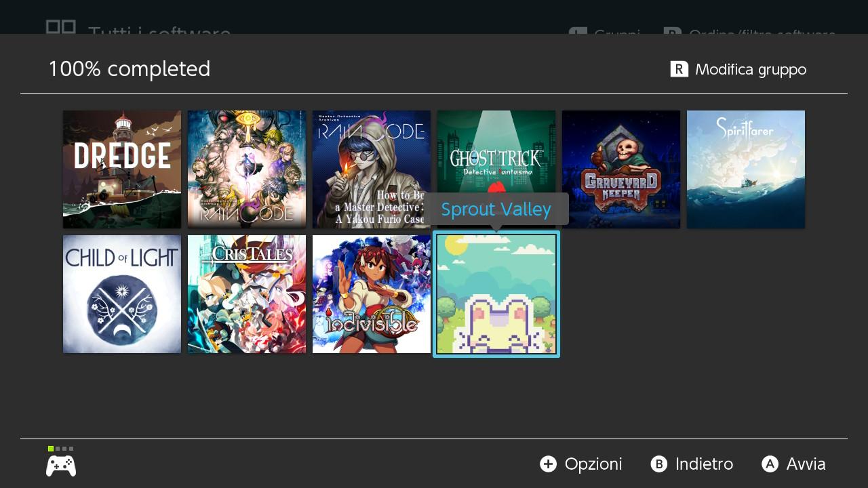Click the Modifica gruppo label
868x488 pixels.
pyautogui.click(x=751, y=69)
